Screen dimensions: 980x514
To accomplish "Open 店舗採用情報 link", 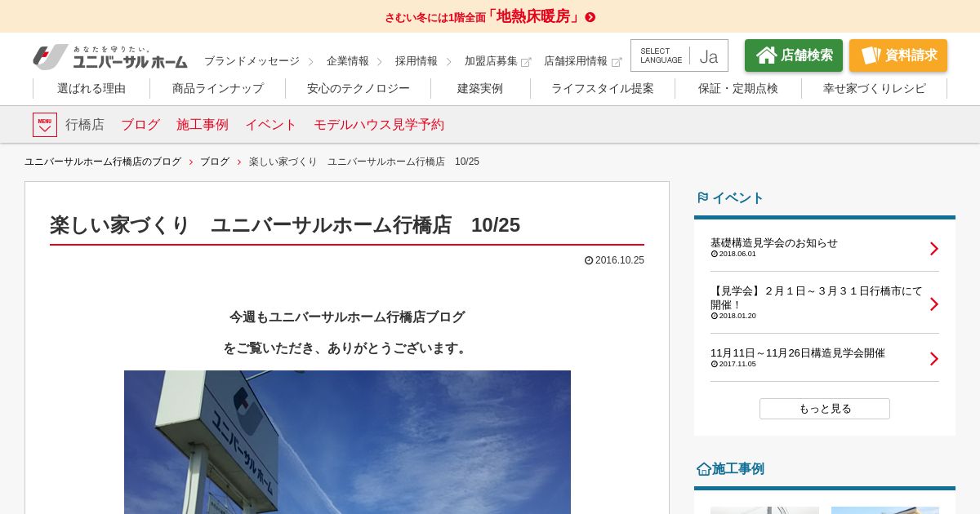I will click(x=576, y=61).
